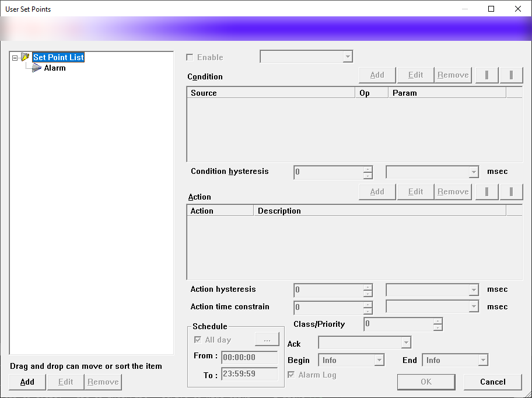This screenshot has height=398, width=532.
Task: Click Edit in the Condition section
Action: point(415,75)
